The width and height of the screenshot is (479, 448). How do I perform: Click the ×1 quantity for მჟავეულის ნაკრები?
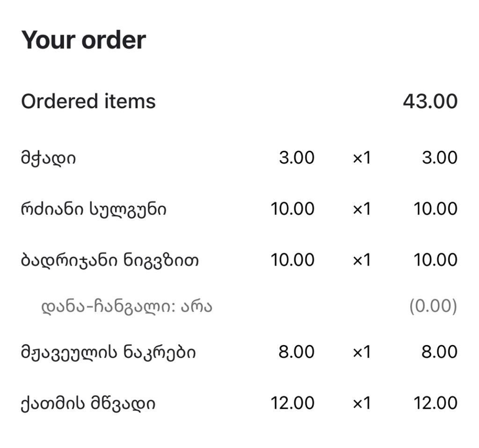click(x=362, y=352)
